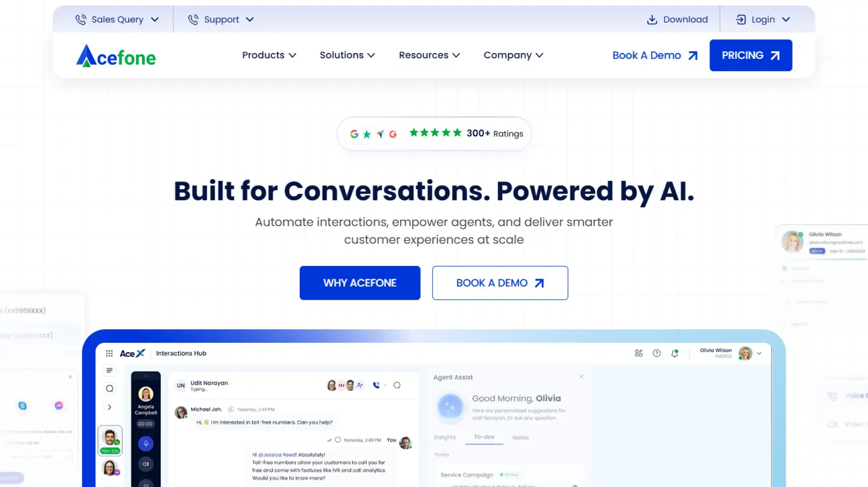Click the chat search icon

pyautogui.click(x=397, y=385)
